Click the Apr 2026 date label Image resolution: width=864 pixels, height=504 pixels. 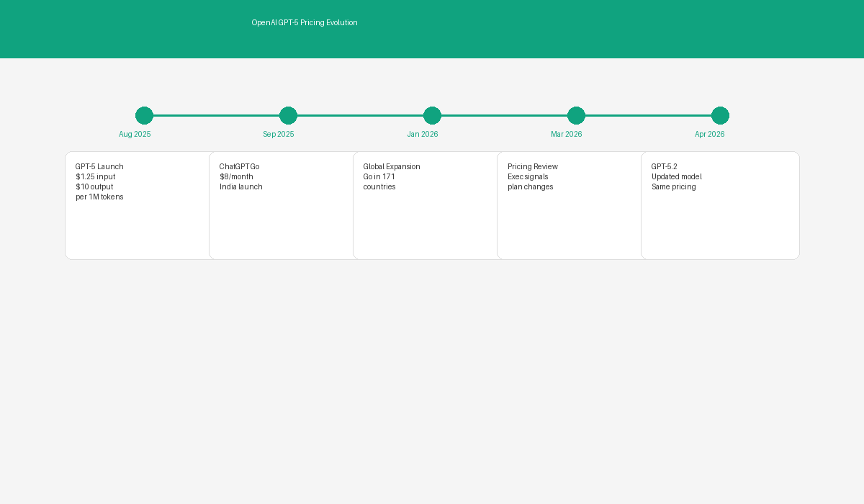[x=710, y=134]
